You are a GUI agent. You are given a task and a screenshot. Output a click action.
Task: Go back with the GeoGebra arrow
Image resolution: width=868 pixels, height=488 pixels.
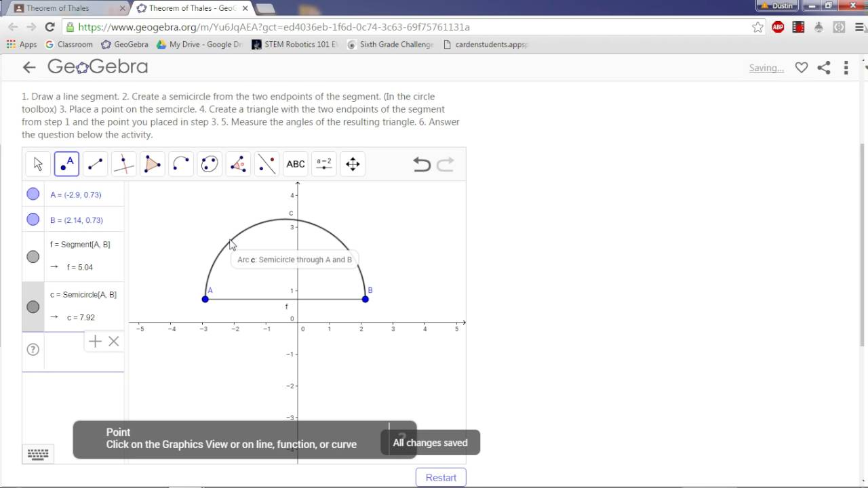28,66
